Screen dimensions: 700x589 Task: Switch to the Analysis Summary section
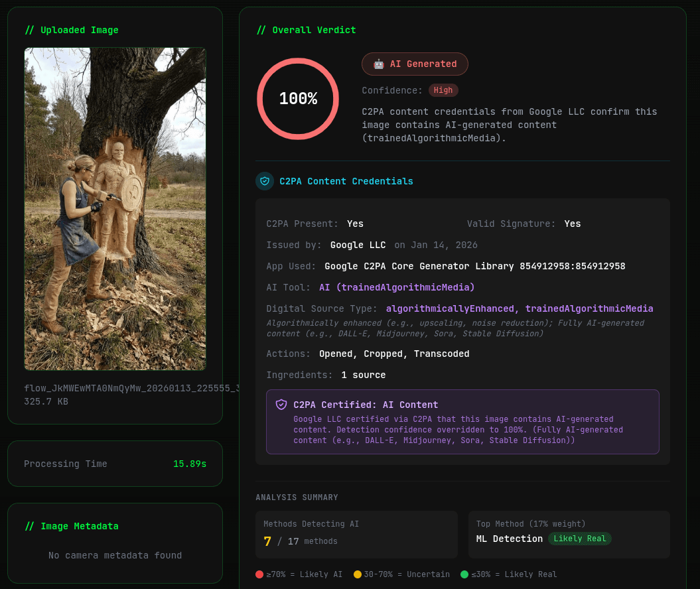297,497
